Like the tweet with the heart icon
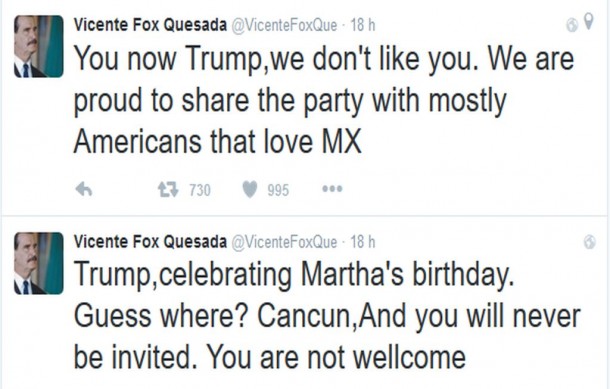This screenshot has height=389, width=610. pyautogui.click(x=250, y=189)
